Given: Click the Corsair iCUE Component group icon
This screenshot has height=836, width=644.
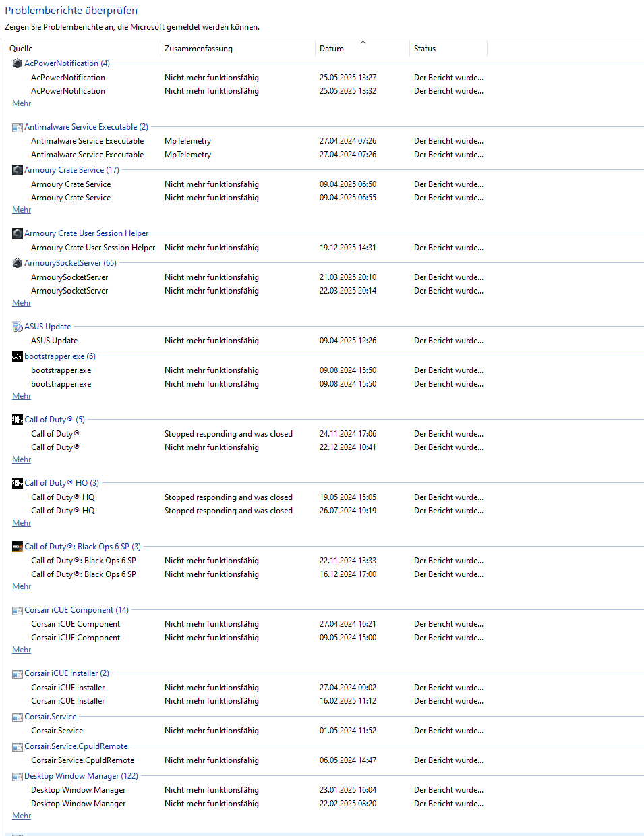Looking at the screenshot, I should (x=18, y=610).
